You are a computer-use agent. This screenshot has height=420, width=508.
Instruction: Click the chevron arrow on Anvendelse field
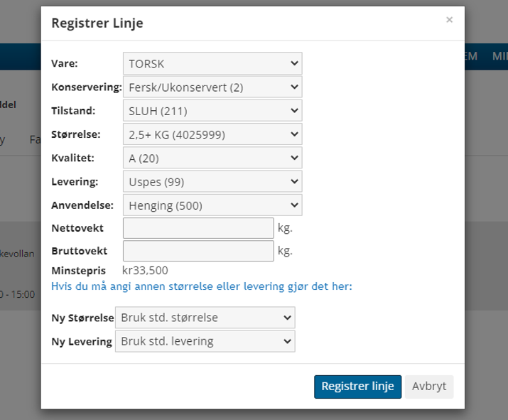click(294, 205)
